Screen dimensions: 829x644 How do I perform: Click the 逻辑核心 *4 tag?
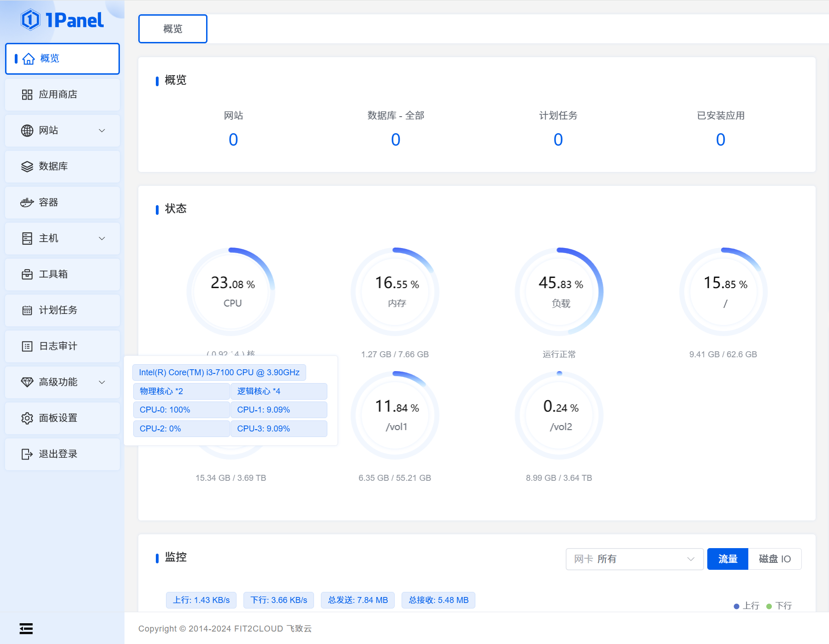pos(279,391)
